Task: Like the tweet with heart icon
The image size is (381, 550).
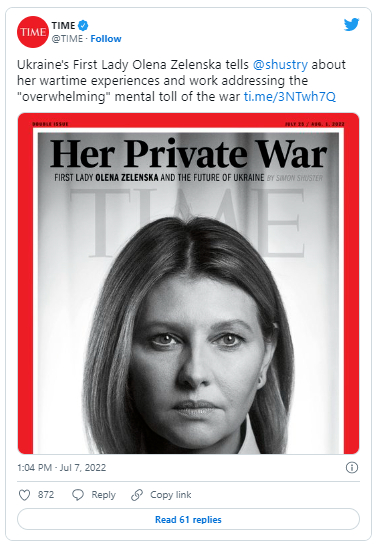Action: click(24, 495)
